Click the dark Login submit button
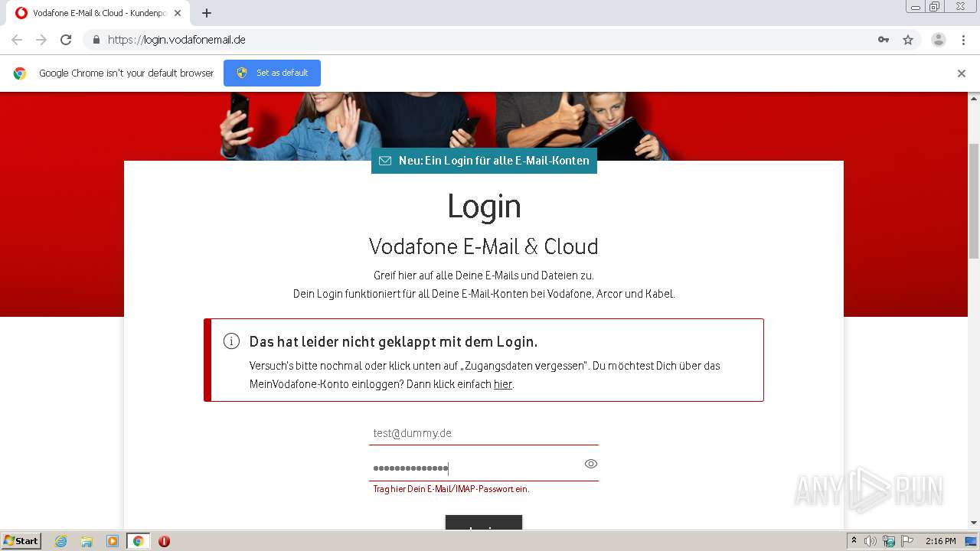 (x=484, y=522)
